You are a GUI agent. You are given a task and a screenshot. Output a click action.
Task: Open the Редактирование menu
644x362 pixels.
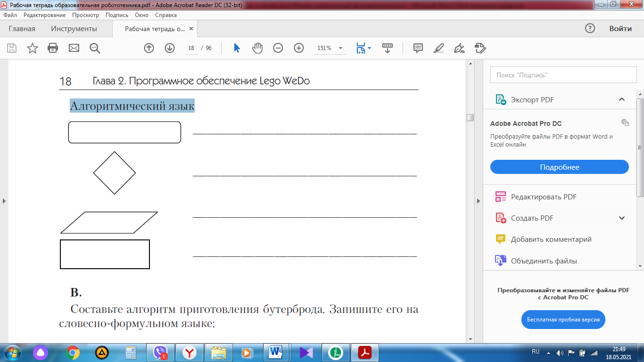click(x=45, y=15)
